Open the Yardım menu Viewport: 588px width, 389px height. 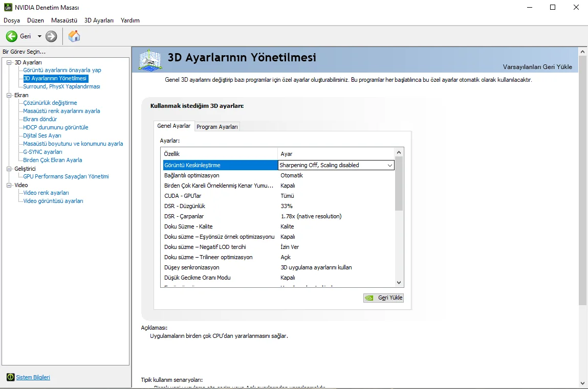130,20
